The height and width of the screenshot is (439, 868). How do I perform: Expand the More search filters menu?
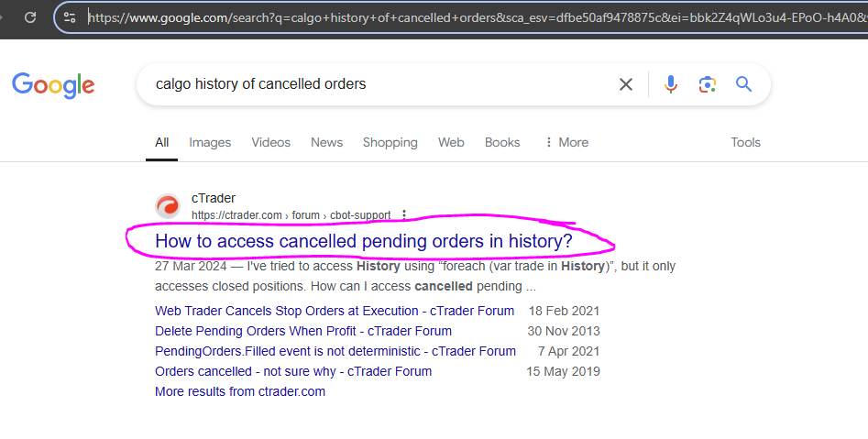tap(566, 142)
